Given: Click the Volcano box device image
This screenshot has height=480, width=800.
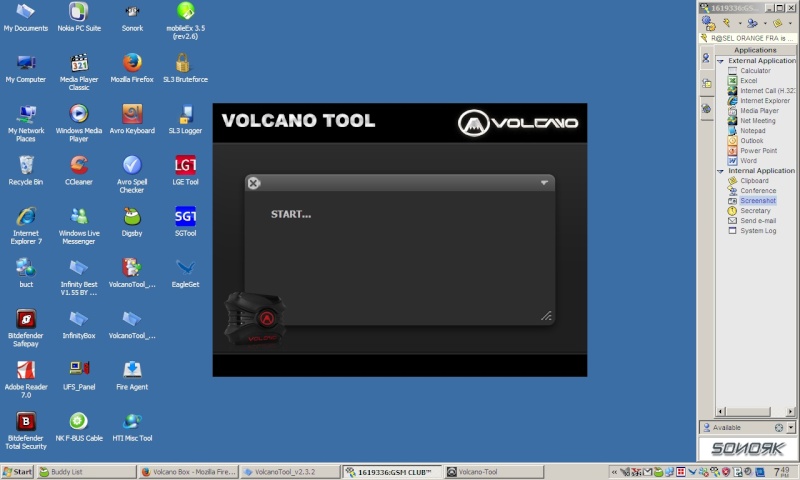Looking at the screenshot, I should (x=255, y=319).
